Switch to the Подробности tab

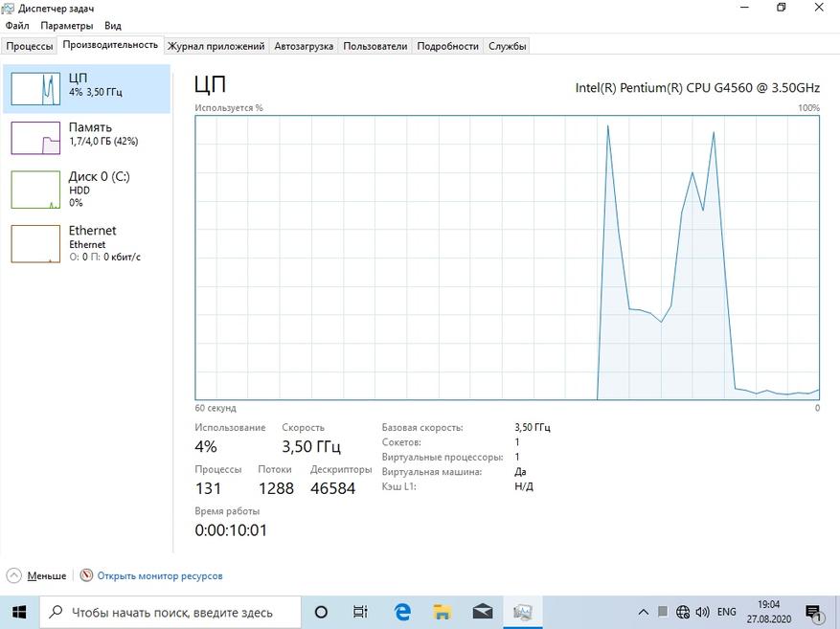click(448, 46)
